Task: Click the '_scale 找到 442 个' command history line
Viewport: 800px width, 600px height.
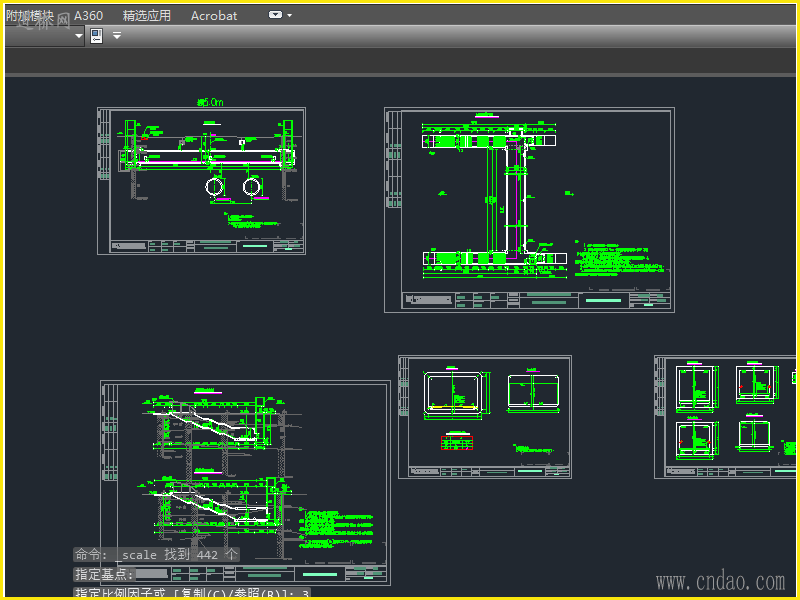Action: [x=156, y=554]
